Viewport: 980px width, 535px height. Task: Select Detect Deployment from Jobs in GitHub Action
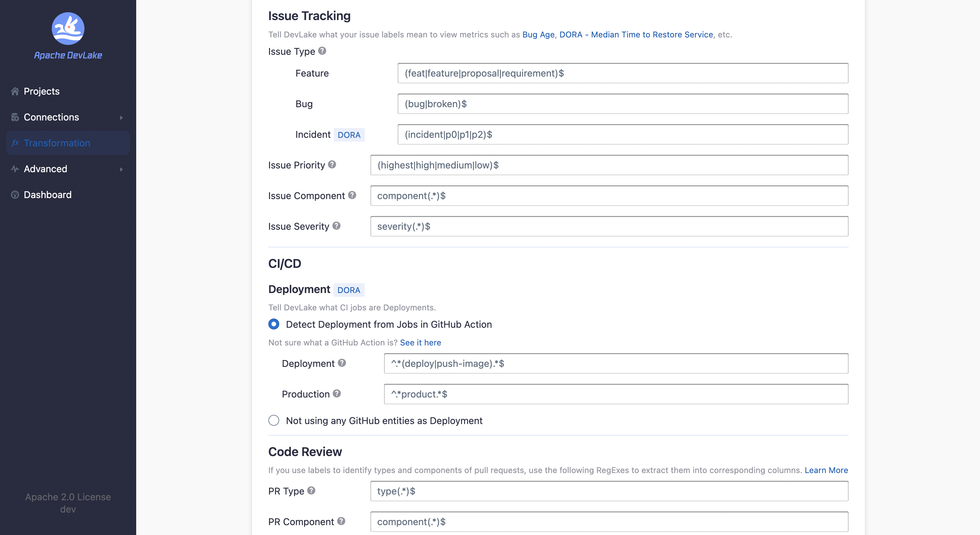273,324
